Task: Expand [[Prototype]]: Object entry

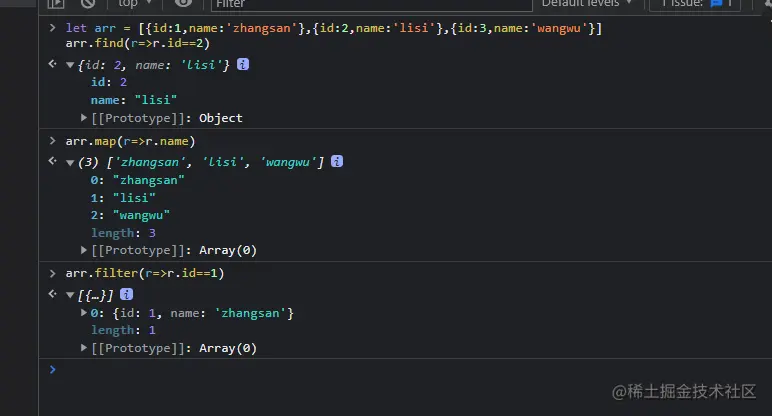Action: (84, 118)
